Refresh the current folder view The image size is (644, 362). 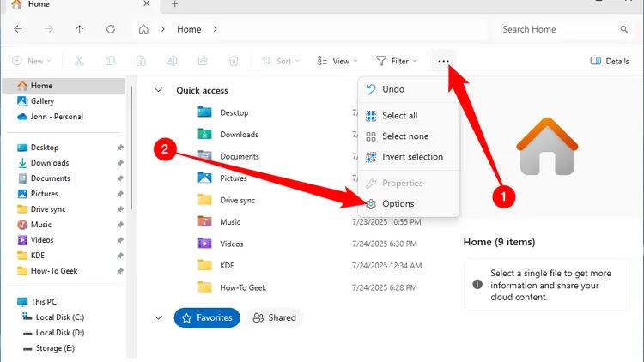pos(111,29)
